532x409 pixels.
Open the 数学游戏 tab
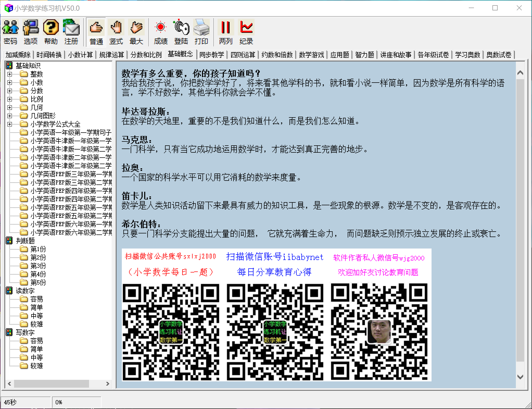(x=312, y=55)
